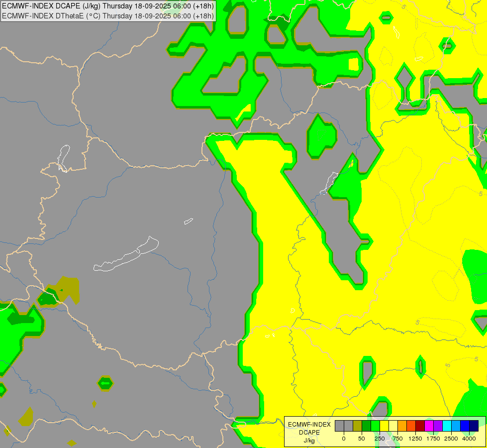Click the dark green legend swatch
This screenshot has width=487, height=448.
[x=367, y=426]
